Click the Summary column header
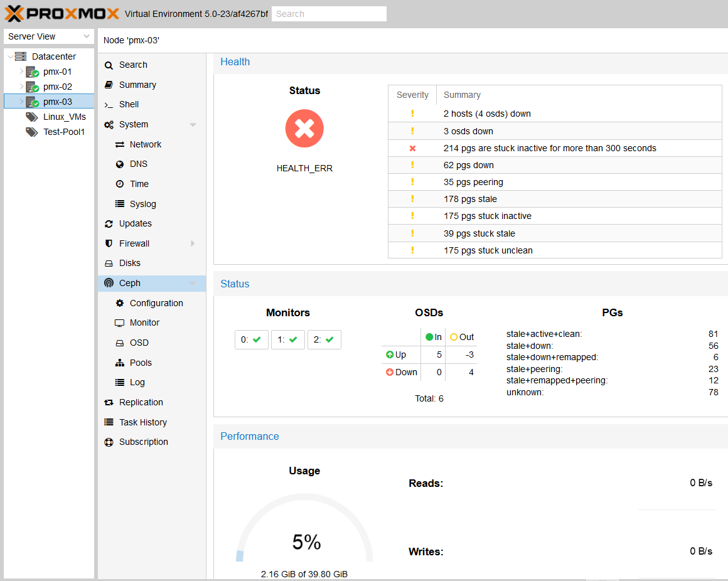 [x=579, y=95]
